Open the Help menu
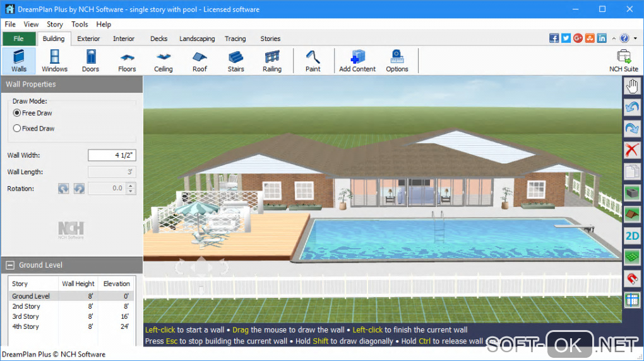The width and height of the screenshot is (644, 361). pos(104,24)
